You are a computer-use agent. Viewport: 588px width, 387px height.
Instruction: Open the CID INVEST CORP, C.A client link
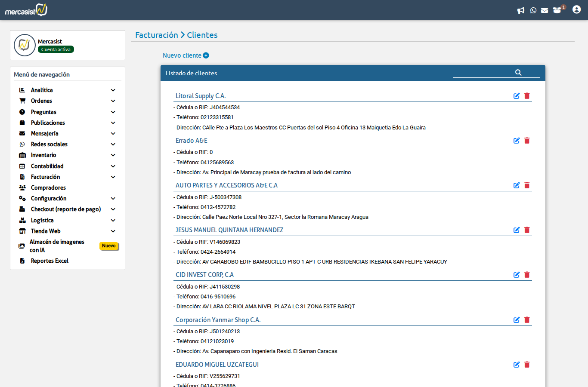[204, 275]
